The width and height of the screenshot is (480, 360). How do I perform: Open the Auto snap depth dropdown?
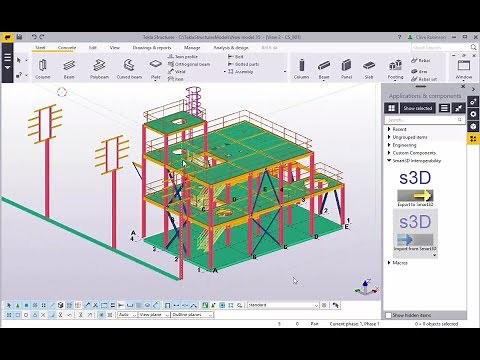tap(127, 315)
